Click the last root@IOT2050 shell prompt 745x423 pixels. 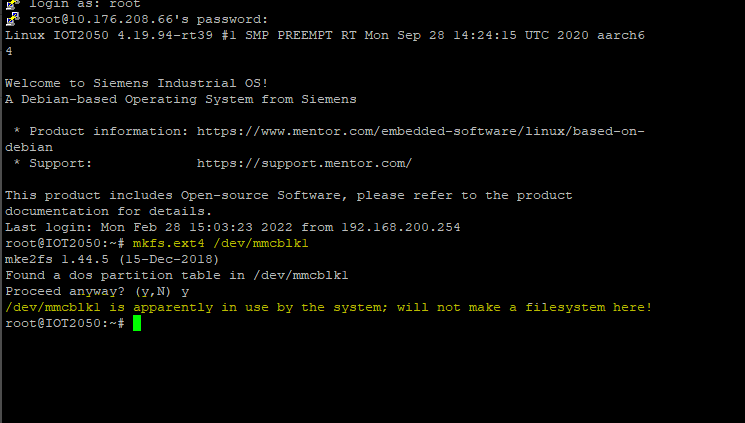coord(64,323)
